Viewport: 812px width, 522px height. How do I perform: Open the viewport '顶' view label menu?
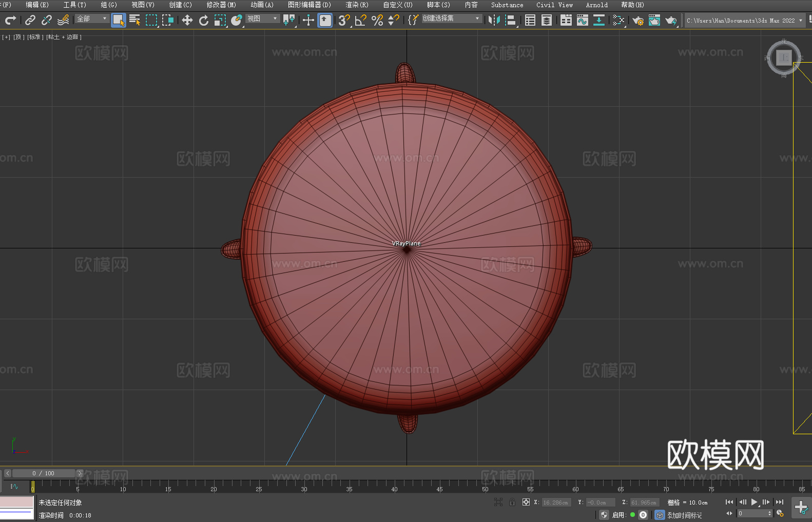click(x=19, y=37)
